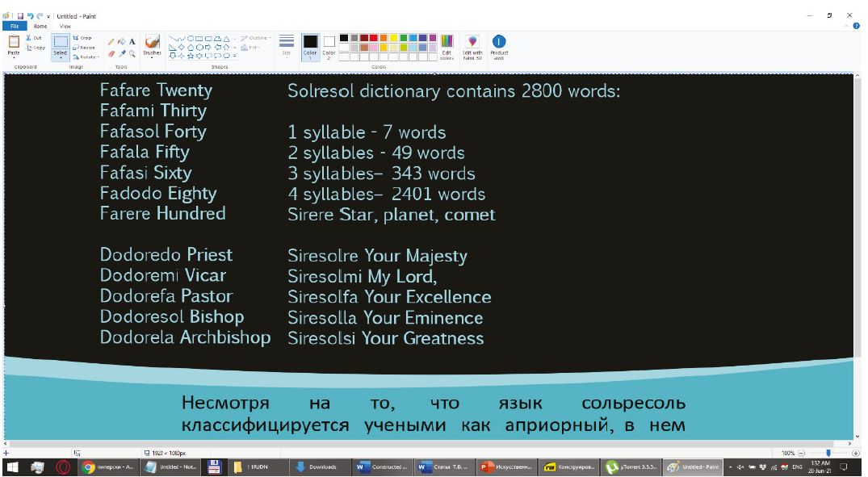Make Color 1 the active color slot
This screenshot has height=477, width=868.
tap(310, 45)
